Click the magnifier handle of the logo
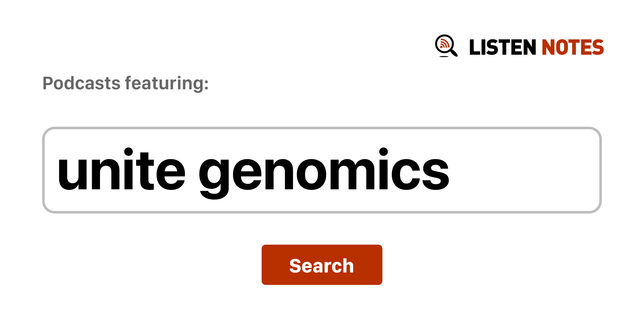The height and width of the screenshot is (322, 644). tap(454, 53)
